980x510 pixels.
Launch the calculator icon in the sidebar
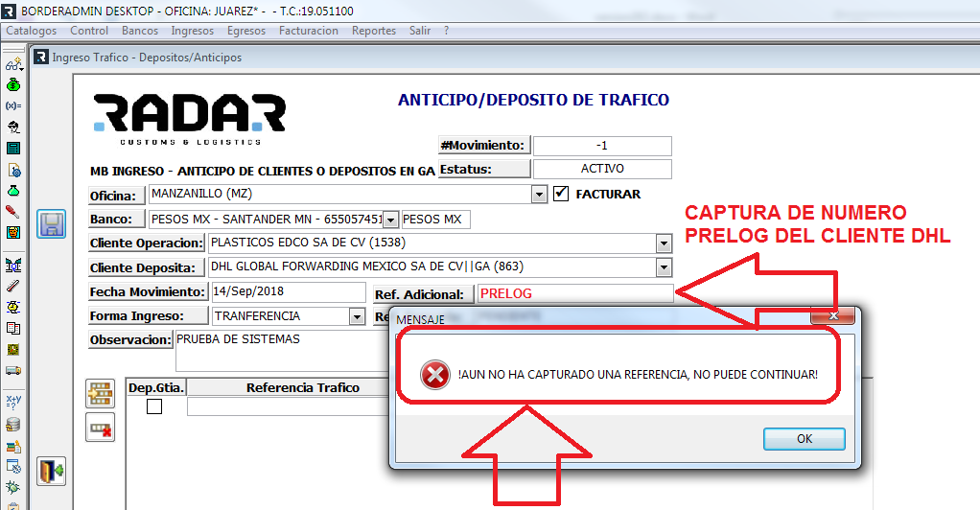[x=13, y=149]
